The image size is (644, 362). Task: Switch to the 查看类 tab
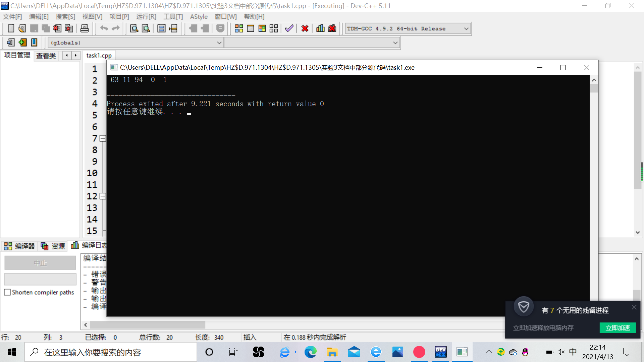pyautogui.click(x=46, y=56)
